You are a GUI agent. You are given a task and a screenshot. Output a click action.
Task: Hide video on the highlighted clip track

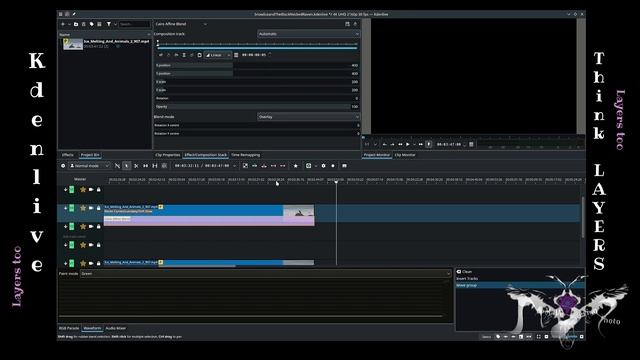[x=91, y=208]
